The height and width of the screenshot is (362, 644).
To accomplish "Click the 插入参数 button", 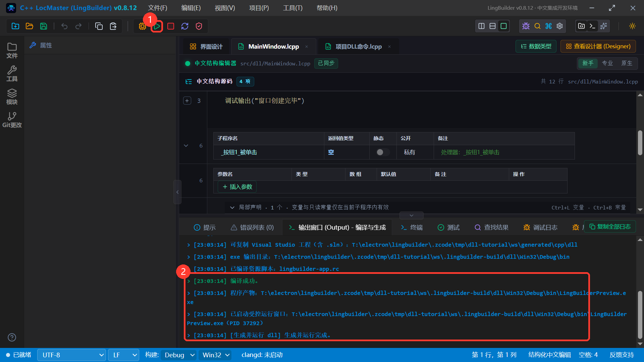I will point(237,187).
